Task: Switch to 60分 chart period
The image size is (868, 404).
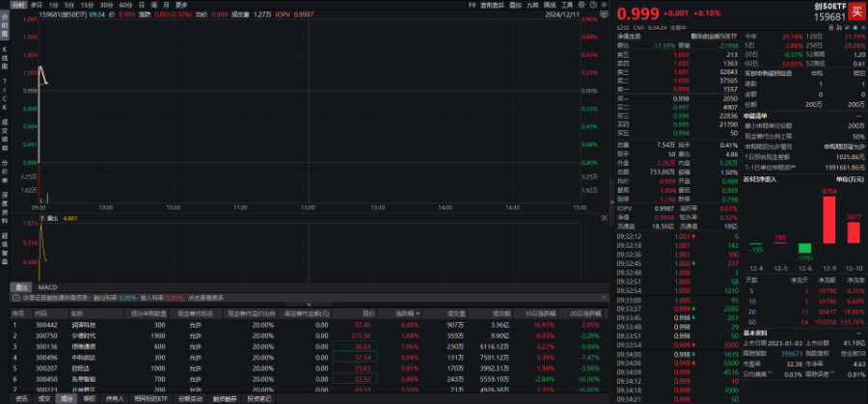Action: [x=125, y=5]
